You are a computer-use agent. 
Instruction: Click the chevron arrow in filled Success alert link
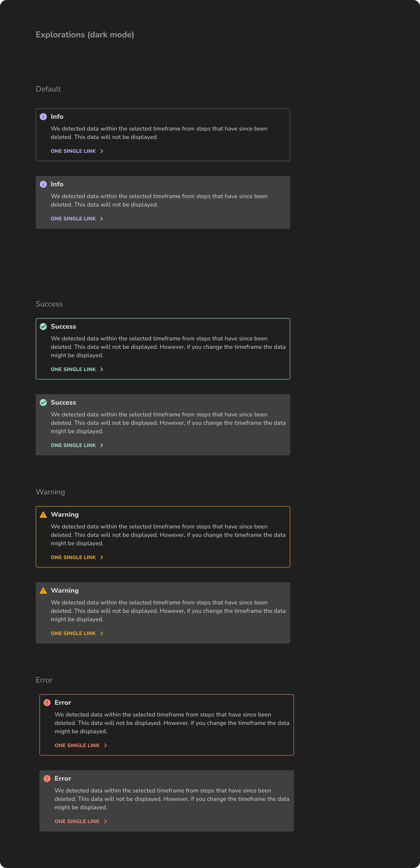click(x=101, y=446)
